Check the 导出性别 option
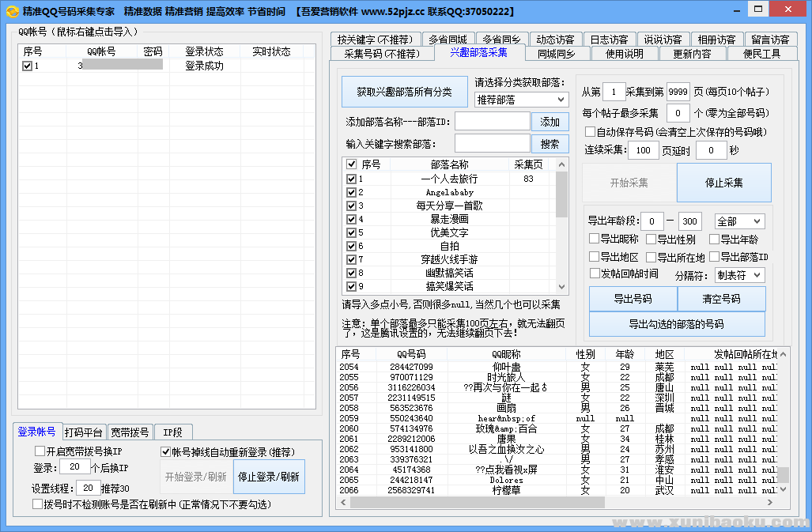This screenshot has height=532, width=812. point(651,240)
